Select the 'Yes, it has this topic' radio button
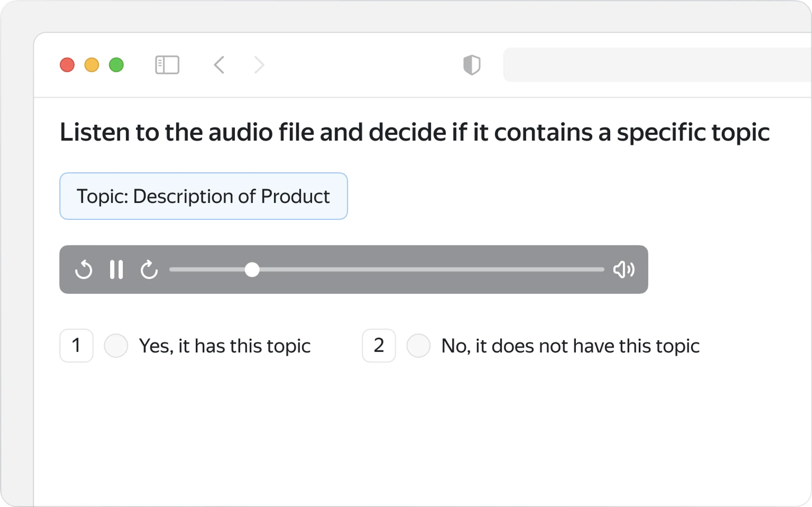Viewport: 812px width, 507px height. point(116,345)
